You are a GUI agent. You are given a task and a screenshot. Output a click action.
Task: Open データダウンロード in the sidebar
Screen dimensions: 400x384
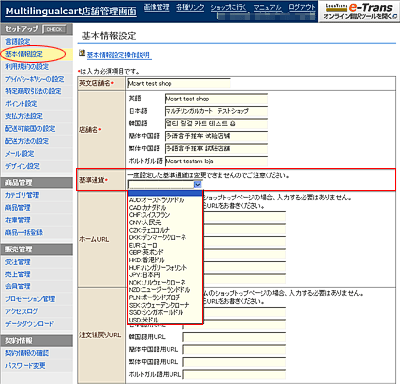tap(29, 324)
